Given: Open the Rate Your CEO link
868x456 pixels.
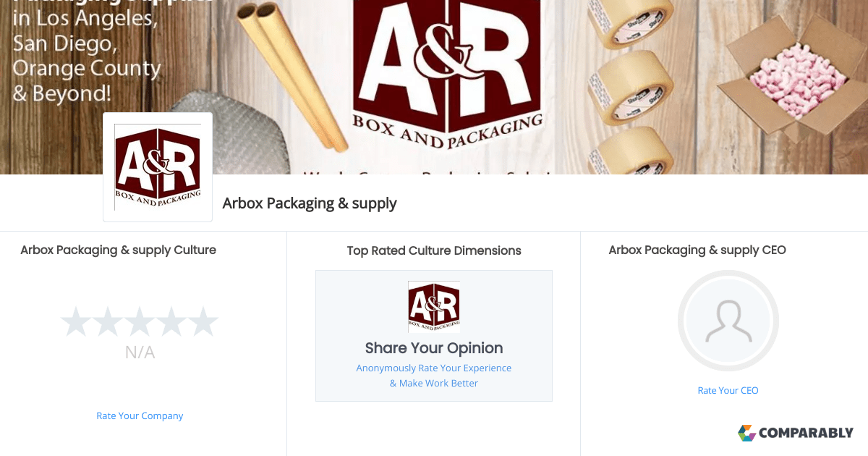Looking at the screenshot, I should point(728,390).
